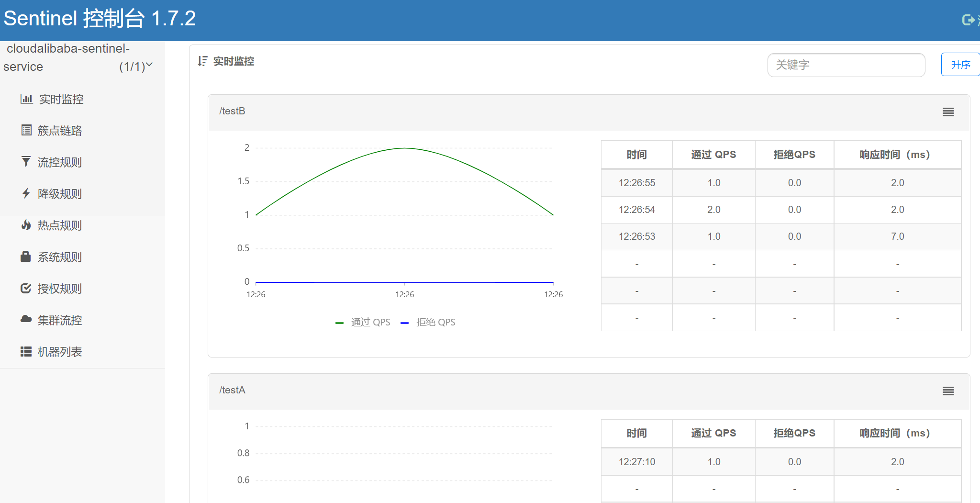
Task: Click the table-list icon beside 机器列表
Action: (26, 352)
